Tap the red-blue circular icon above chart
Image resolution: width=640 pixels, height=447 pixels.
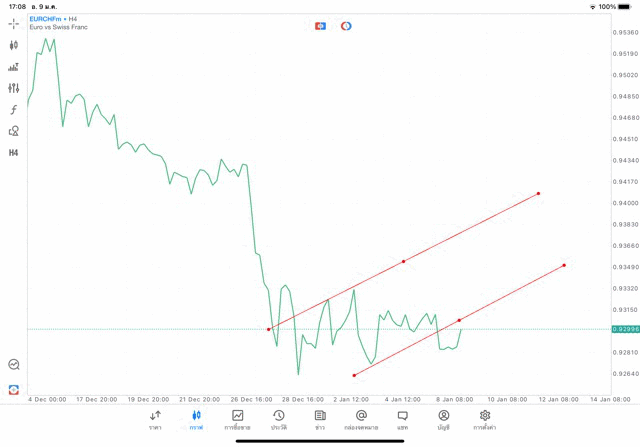(x=346, y=25)
